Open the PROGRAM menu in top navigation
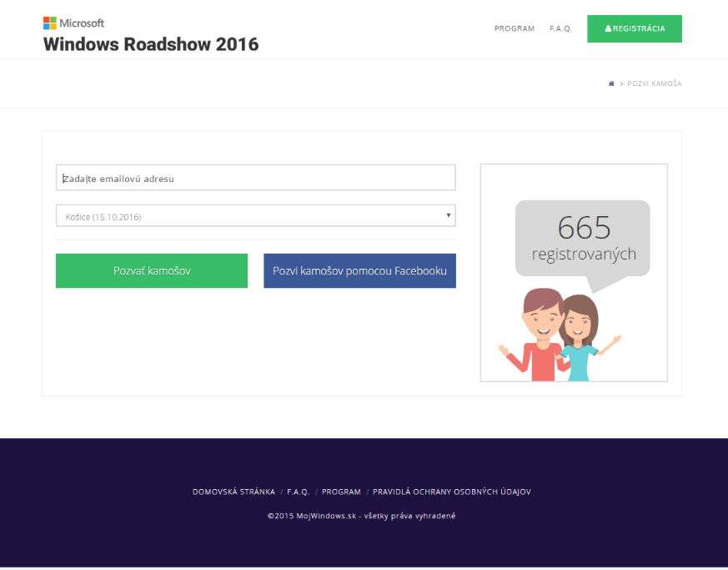 (514, 29)
